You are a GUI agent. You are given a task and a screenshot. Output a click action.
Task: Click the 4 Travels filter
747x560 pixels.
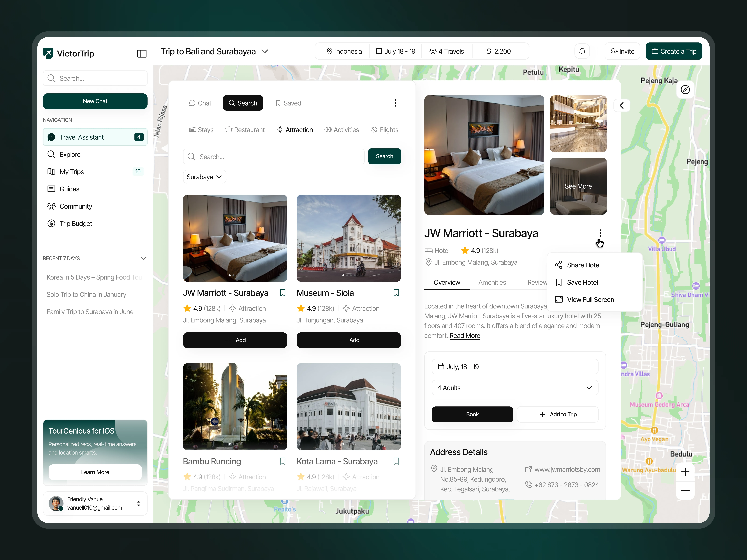[447, 51]
